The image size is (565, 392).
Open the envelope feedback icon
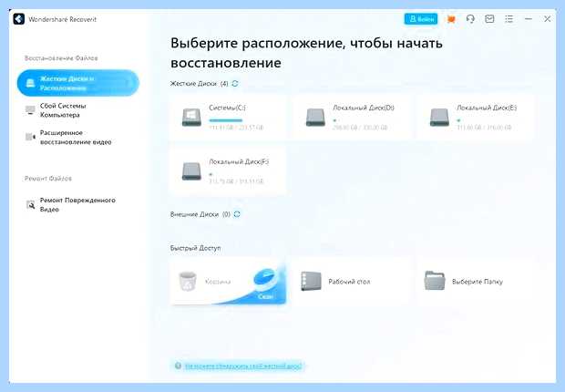489,19
